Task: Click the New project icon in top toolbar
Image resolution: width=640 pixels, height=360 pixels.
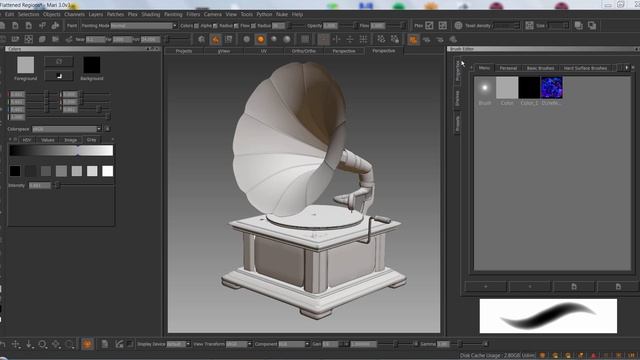Action: [x=2, y=26]
